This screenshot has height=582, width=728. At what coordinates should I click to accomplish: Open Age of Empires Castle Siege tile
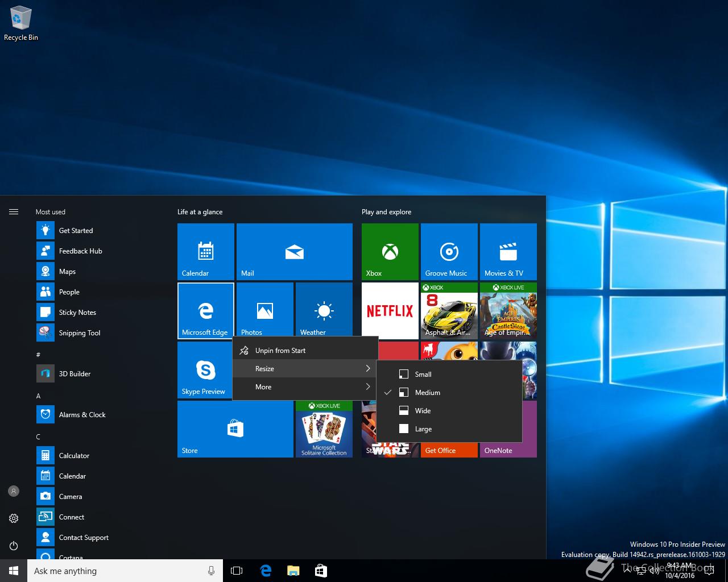click(x=508, y=311)
